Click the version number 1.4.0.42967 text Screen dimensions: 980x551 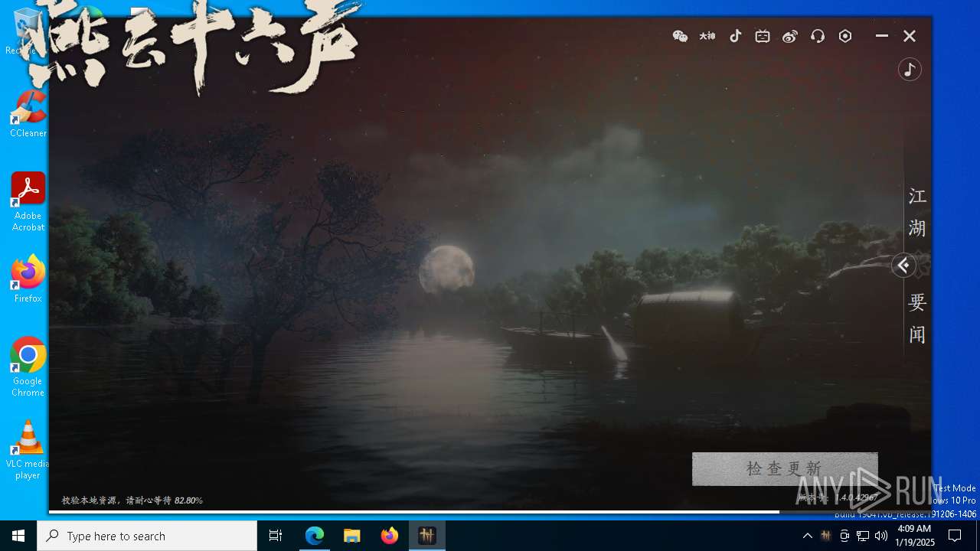[855, 497]
